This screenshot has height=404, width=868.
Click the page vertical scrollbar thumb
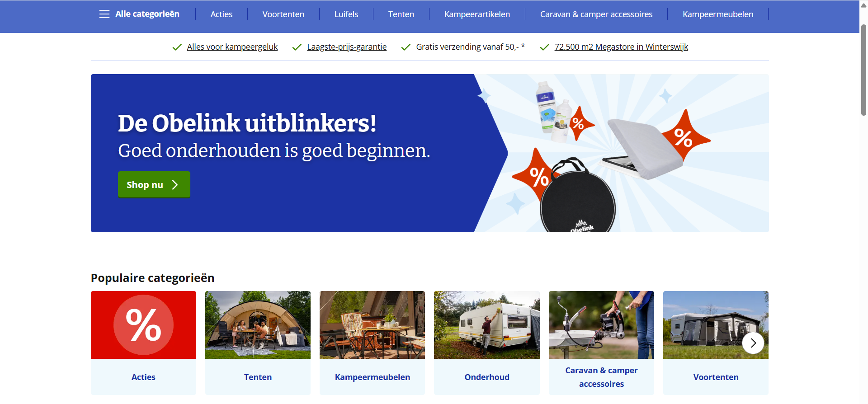[863, 70]
